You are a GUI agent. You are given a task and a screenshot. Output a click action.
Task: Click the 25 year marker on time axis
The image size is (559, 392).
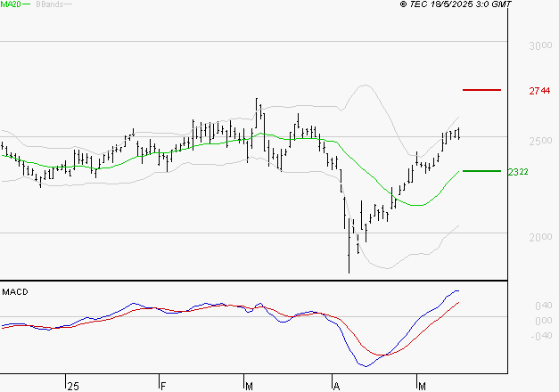pos(73,387)
